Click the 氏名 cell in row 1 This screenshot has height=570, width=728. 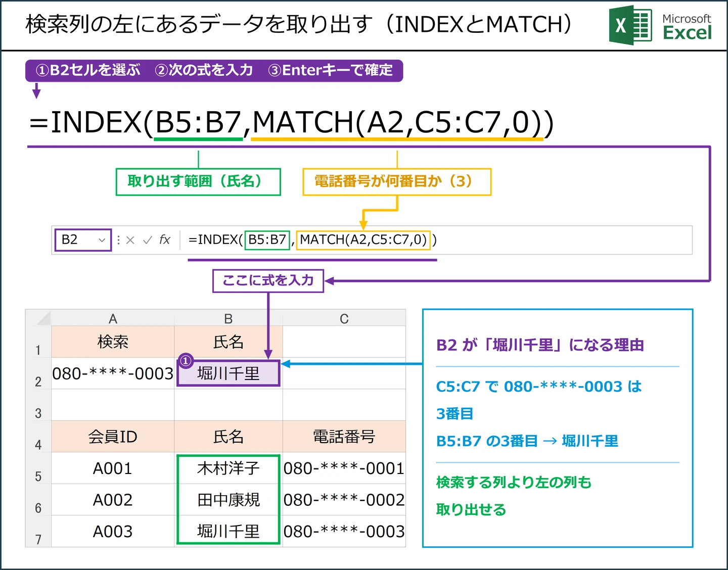point(229,342)
